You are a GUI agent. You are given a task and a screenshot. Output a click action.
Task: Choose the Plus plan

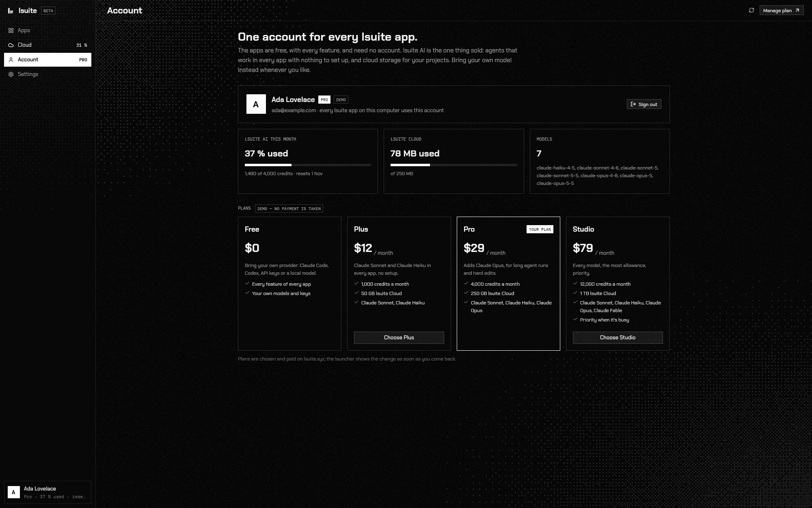coord(399,338)
